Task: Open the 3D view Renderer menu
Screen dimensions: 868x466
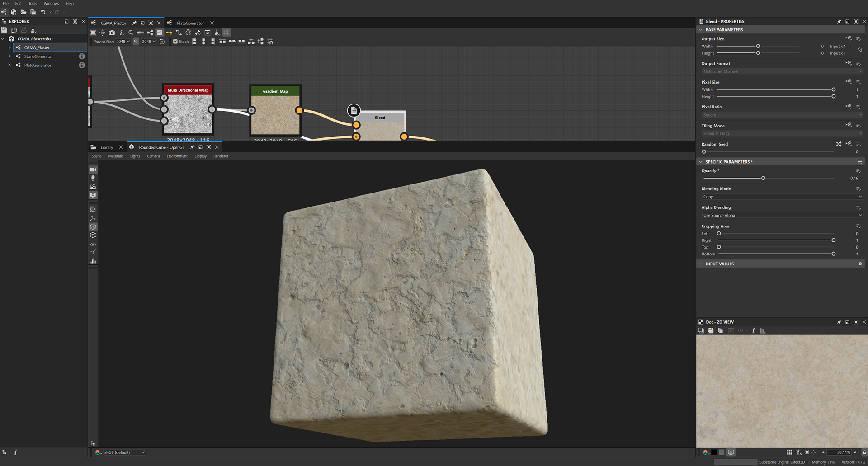Action: [221, 156]
